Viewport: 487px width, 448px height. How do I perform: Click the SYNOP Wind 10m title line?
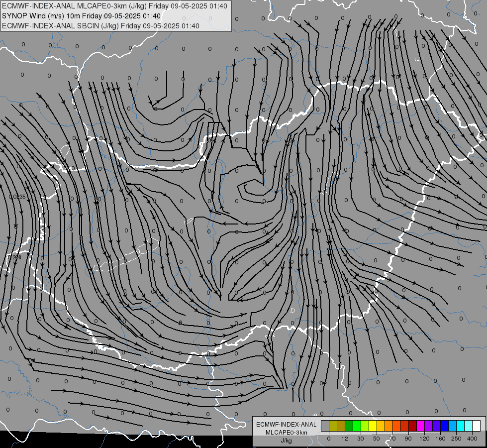pyautogui.click(x=82, y=16)
